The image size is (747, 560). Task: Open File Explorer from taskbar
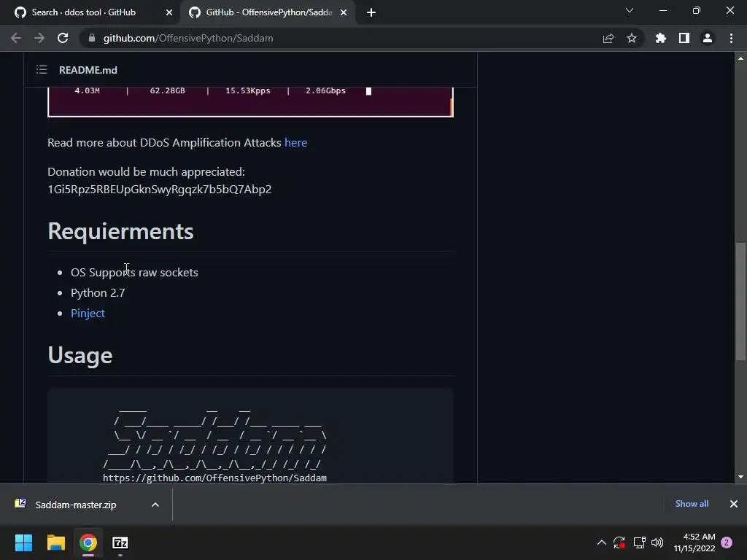click(x=55, y=542)
